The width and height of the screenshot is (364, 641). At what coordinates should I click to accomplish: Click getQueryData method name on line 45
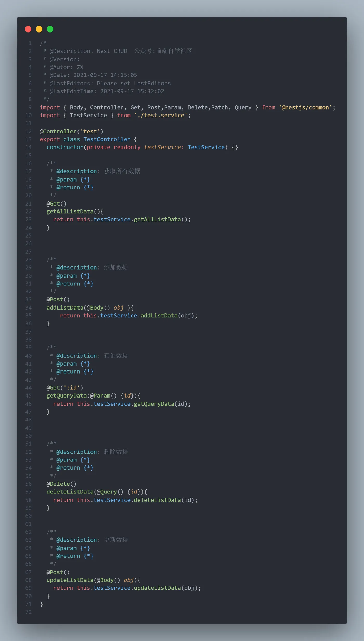click(x=67, y=396)
